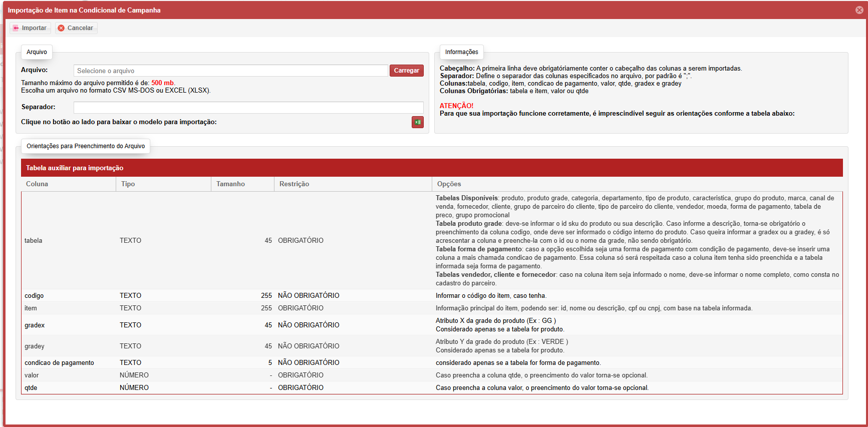Click the Importar button
The height and width of the screenshot is (427, 868).
point(30,28)
